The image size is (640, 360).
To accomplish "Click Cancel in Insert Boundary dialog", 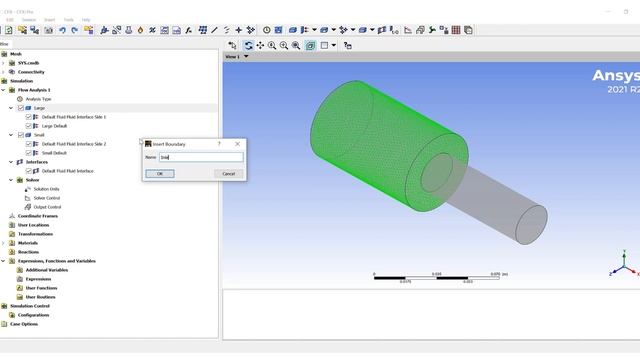I will click(229, 174).
